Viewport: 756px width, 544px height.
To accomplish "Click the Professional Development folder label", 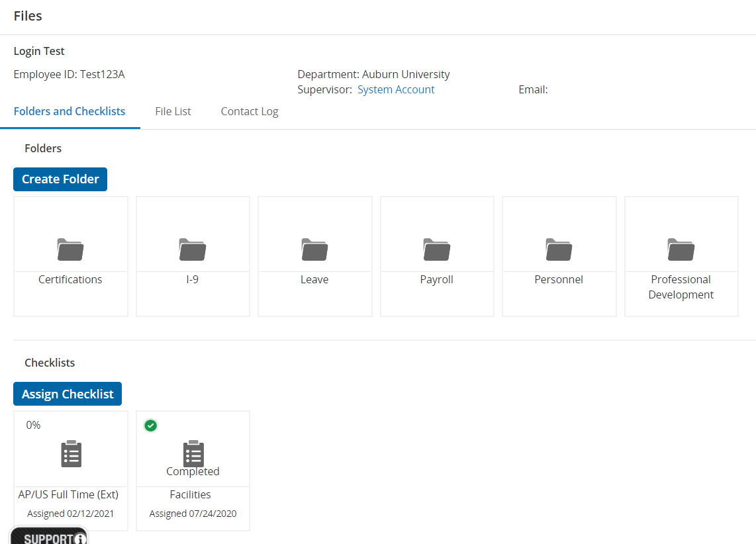I will tap(681, 287).
